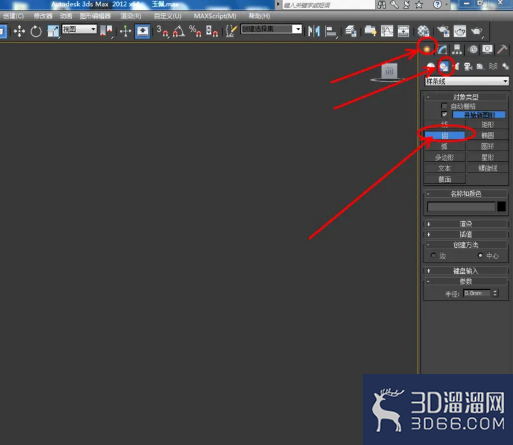The height and width of the screenshot is (445, 513).
Task: Open the 创建(C) menu
Action: [x=13, y=16]
